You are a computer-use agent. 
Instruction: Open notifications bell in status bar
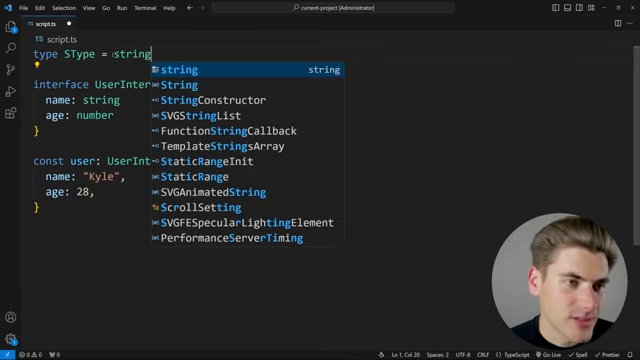tap(630, 355)
